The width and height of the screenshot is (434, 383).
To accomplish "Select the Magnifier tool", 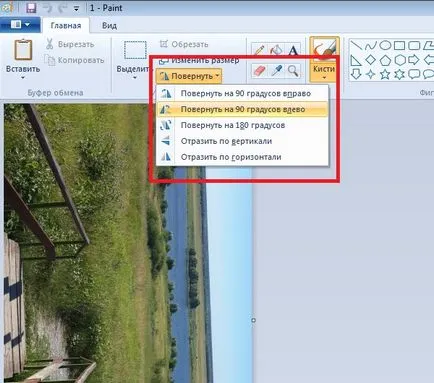I will (x=293, y=71).
